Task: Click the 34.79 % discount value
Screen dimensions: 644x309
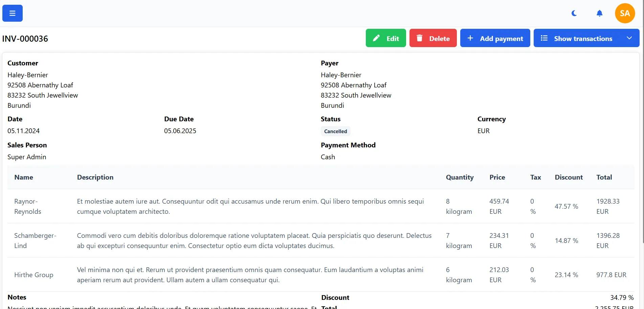Action: [x=622, y=297]
